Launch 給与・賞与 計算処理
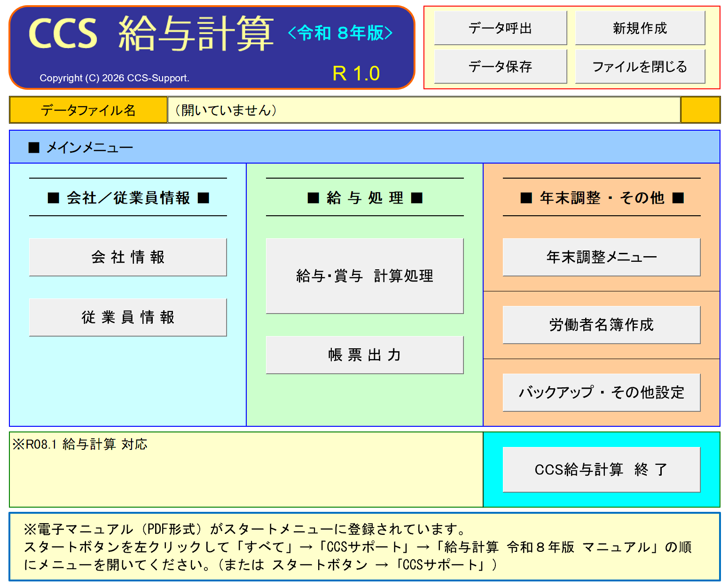This screenshot has height=588, width=728. [364, 276]
